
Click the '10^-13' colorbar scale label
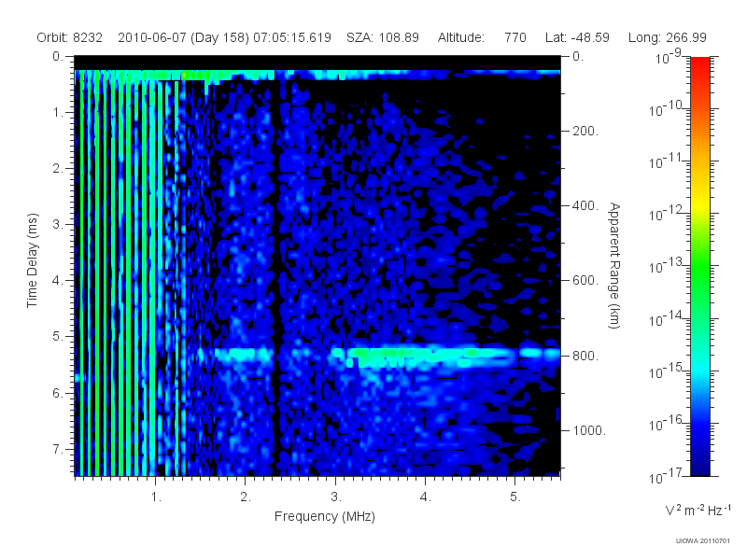click(x=666, y=266)
